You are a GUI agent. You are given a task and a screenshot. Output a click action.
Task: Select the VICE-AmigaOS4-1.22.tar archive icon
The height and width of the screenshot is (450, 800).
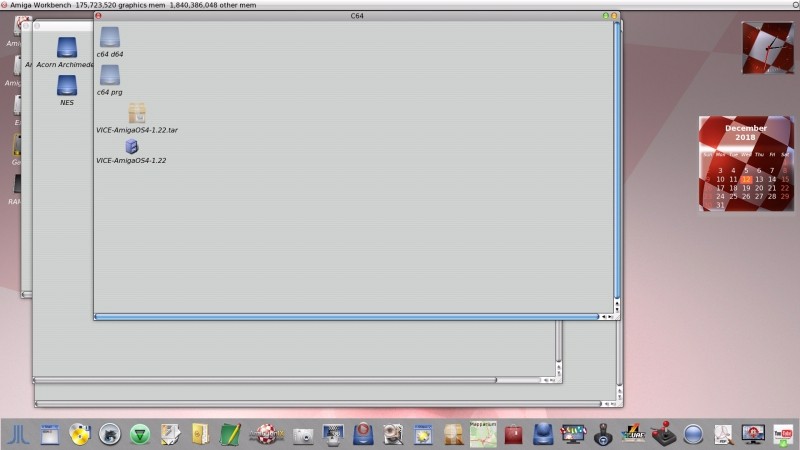click(x=137, y=113)
